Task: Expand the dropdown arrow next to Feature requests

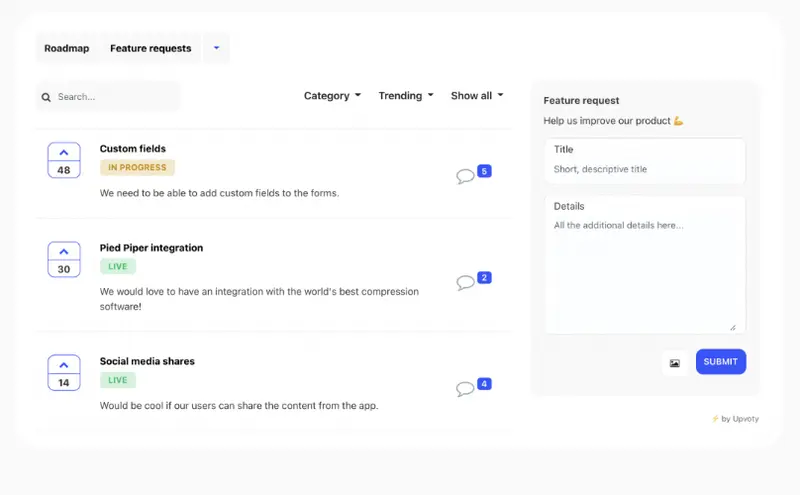Action: (x=216, y=48)
